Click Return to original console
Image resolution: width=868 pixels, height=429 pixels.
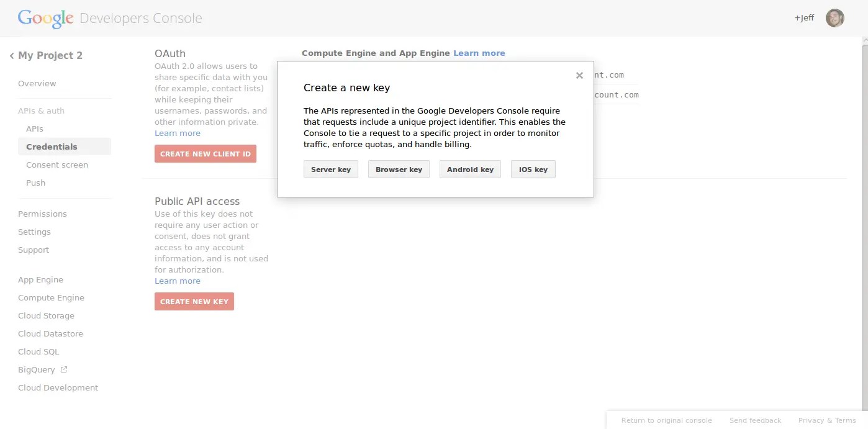[666, 420]
